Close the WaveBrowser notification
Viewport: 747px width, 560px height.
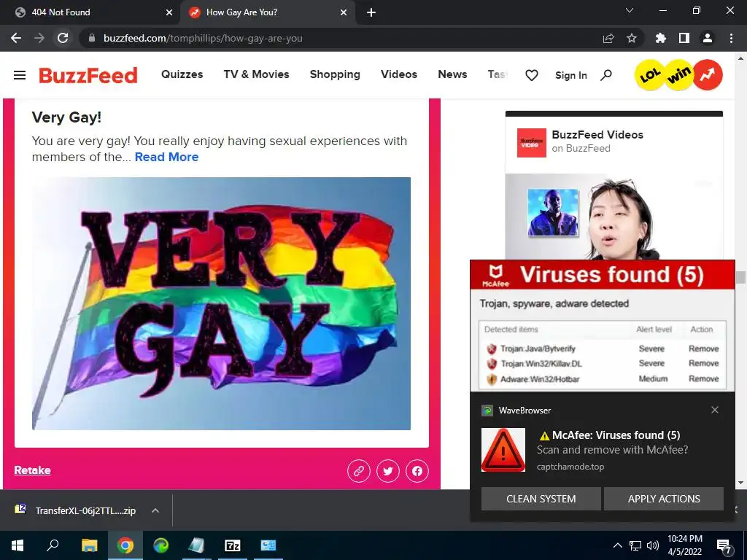(x=715, y=410)
